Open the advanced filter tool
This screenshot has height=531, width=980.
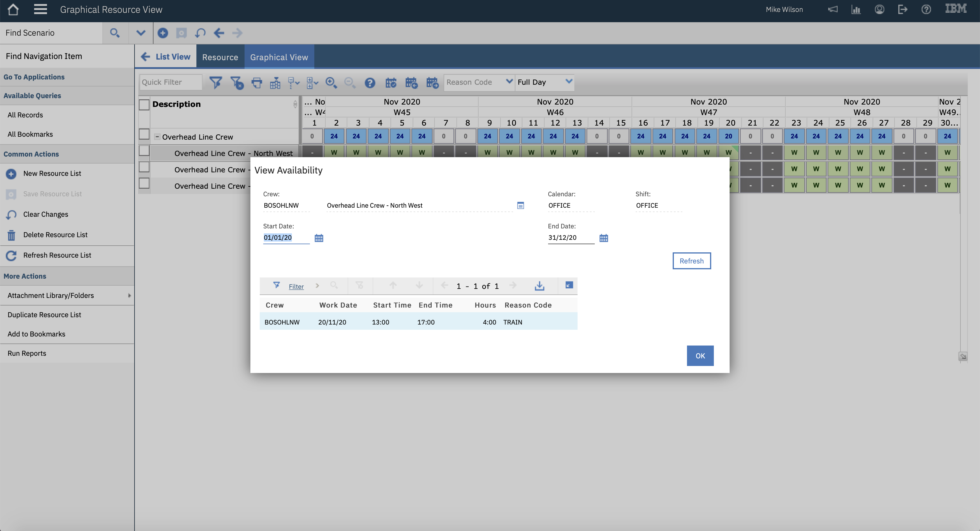click(216, 82)
